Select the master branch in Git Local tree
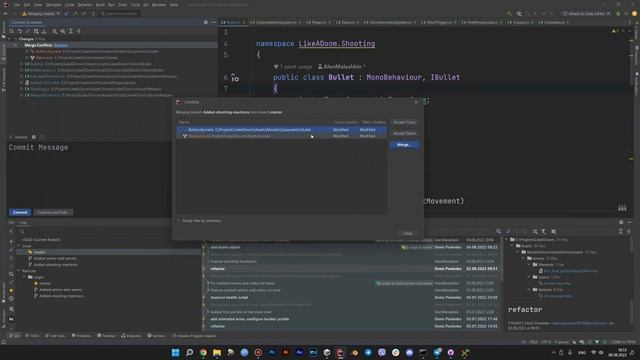Screen dimensions: 640x360 pos(39,252)
